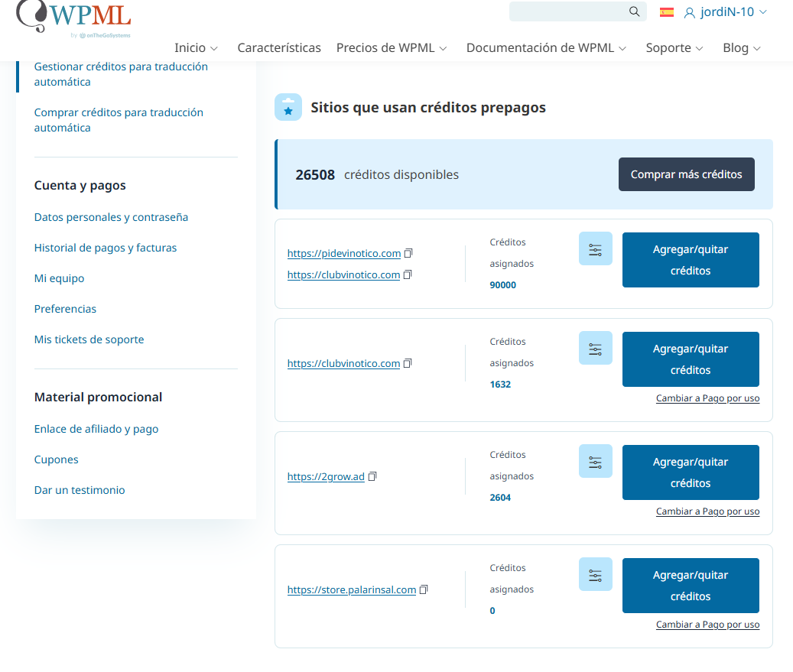The height and width of the screenshot is (672, 793).
Task: Click Comprar más créditos button
Action: 686,174
